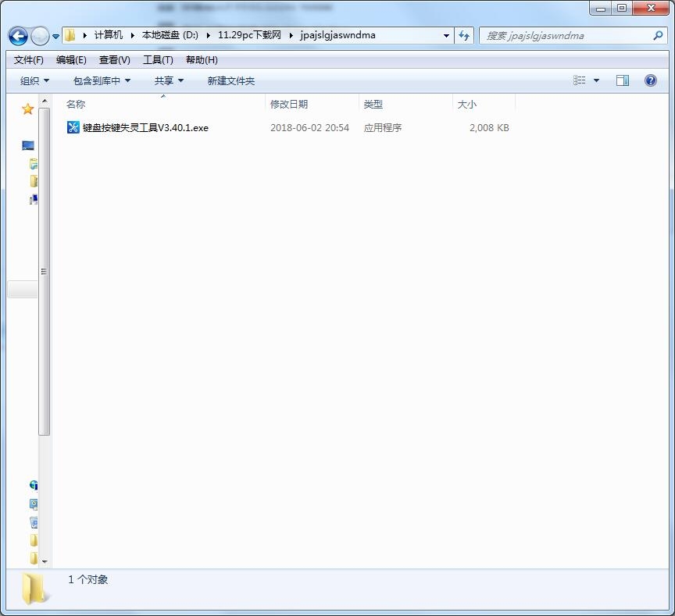Select the 键盘按键失灵工具V3.40.1.exe file
The image size is (675, 616).
[x=145, y=128]
